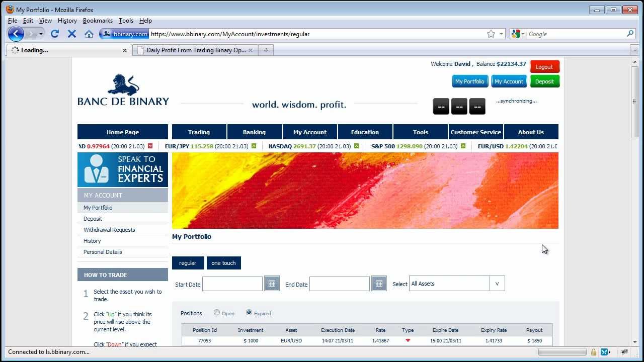Open the File menu
Screen dimensions: 644x362
13,21
